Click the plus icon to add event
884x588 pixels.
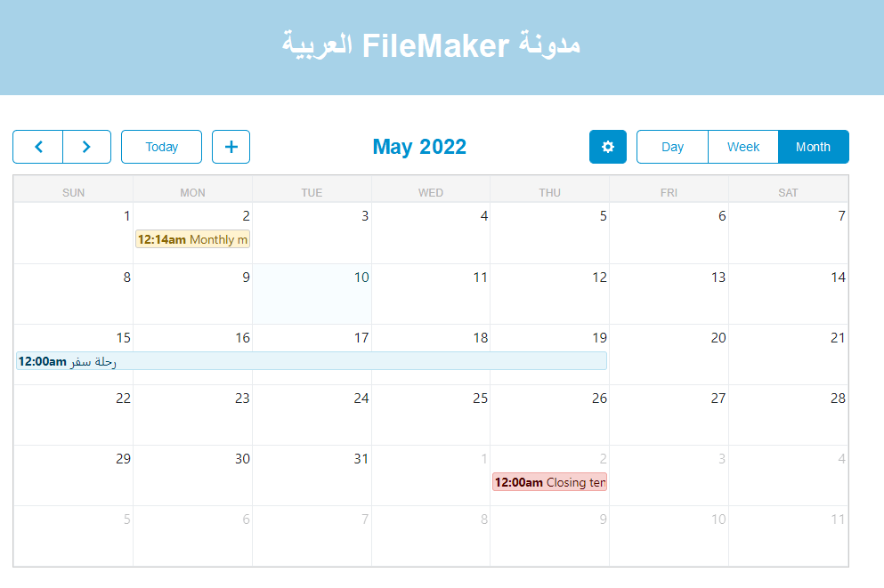pos(231,147)
